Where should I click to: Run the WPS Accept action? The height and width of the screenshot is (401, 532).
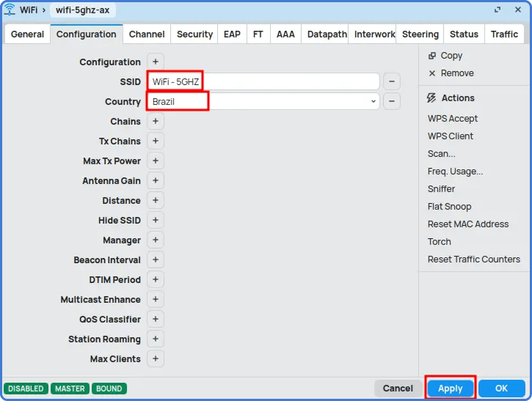[453, 119]
